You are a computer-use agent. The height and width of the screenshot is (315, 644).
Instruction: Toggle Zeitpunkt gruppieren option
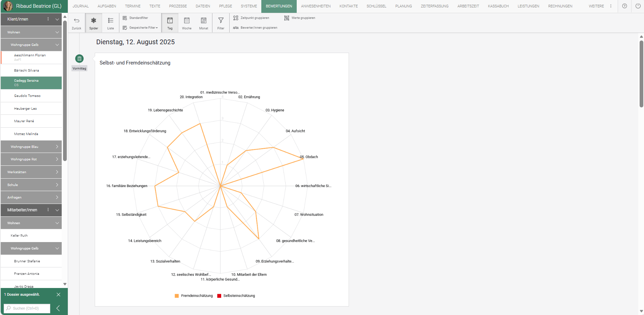[x=251, y=18]
